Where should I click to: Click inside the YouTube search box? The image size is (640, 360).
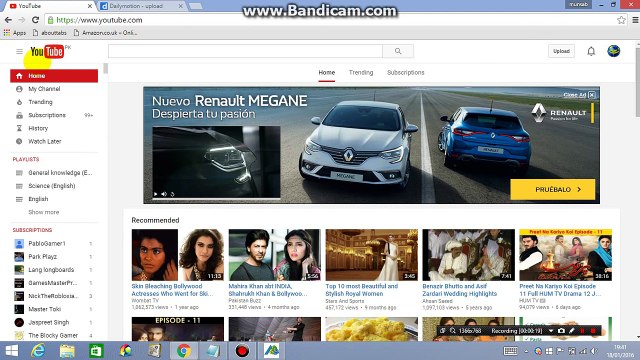tap(245, 51)
